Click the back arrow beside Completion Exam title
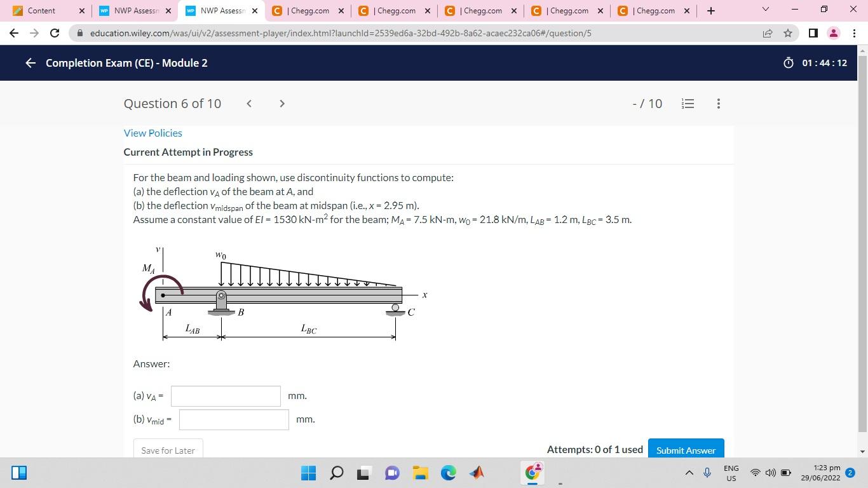The height and width of the screenshot is (488, 868). [x=29, y=63]
